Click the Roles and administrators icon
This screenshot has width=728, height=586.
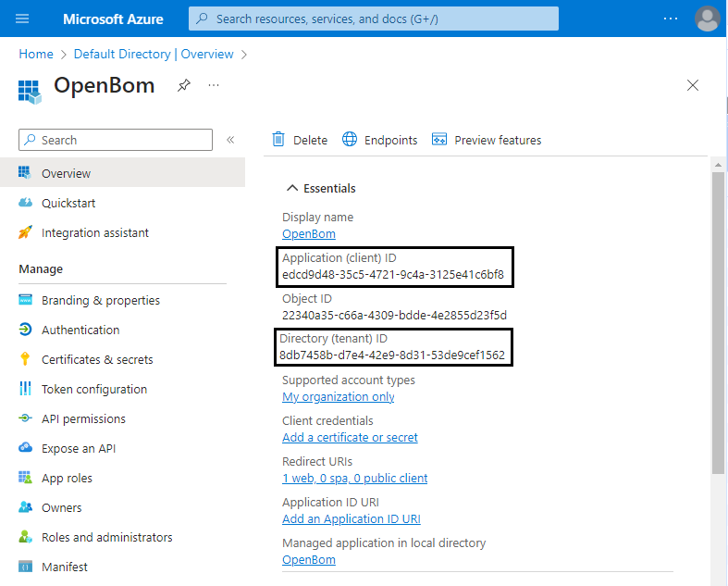click(x=25, y=537)
